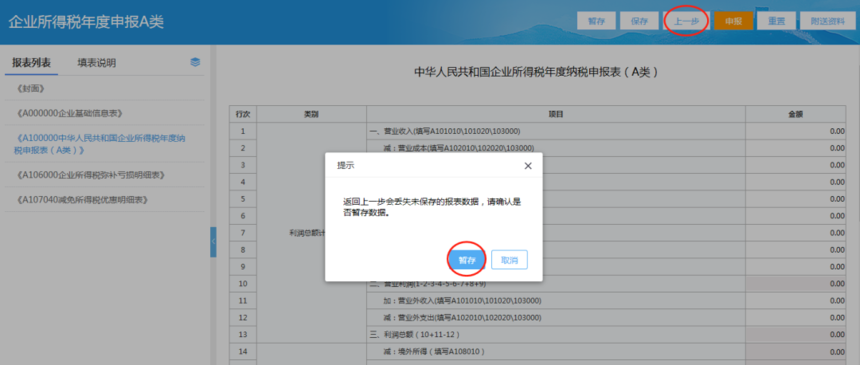Click the 金额 cell for row 1 营业收入
Image resolution: width=860 pixels, height=365 pixels.
tap(795, 131)
